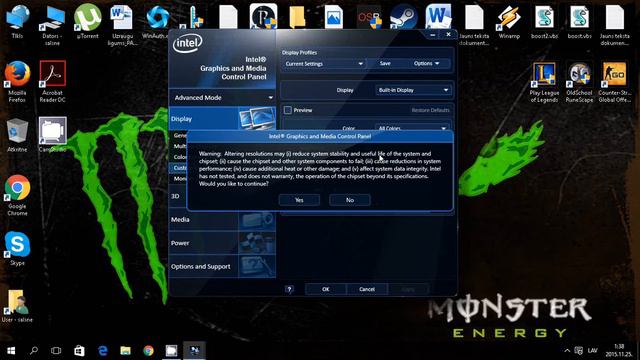
Task: Click Restore Defaults link
Action: 430,110
